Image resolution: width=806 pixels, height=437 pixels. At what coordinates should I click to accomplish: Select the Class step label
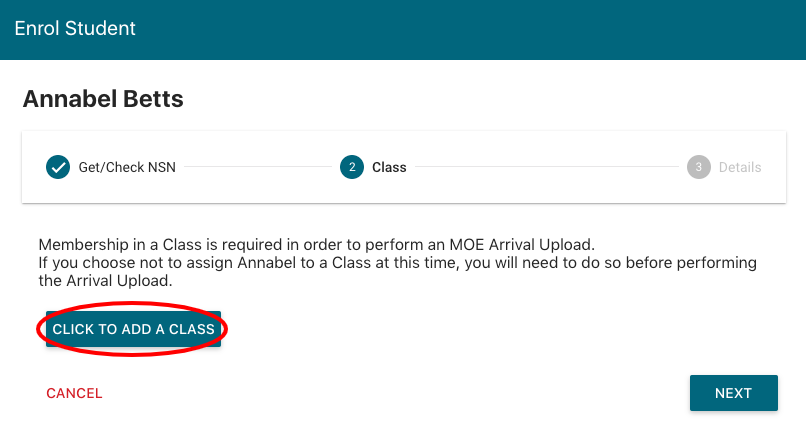pos(389,167)
